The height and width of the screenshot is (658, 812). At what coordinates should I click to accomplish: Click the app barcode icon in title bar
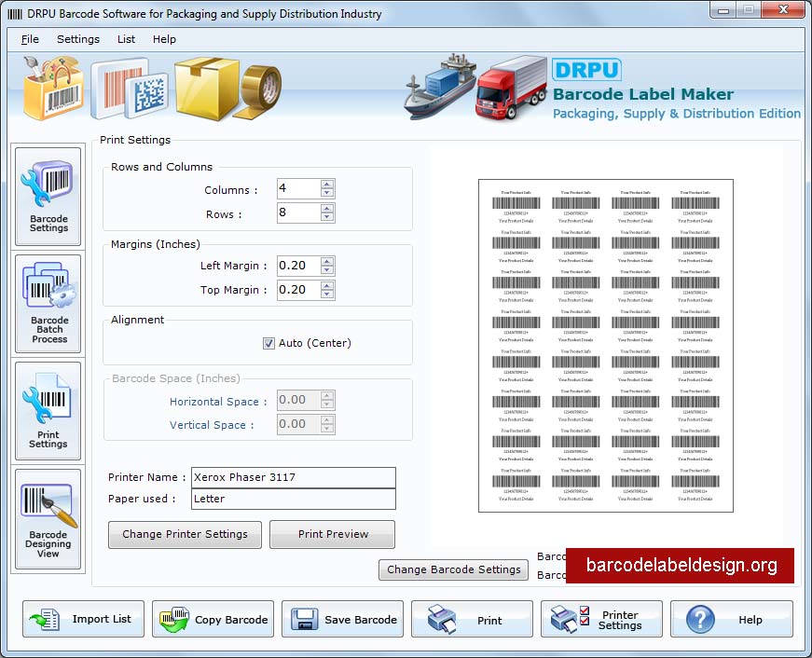[15, 14]
